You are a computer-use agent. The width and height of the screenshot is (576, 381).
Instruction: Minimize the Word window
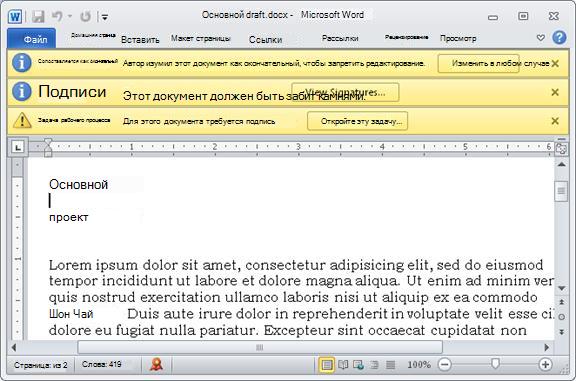pos(493,17)
